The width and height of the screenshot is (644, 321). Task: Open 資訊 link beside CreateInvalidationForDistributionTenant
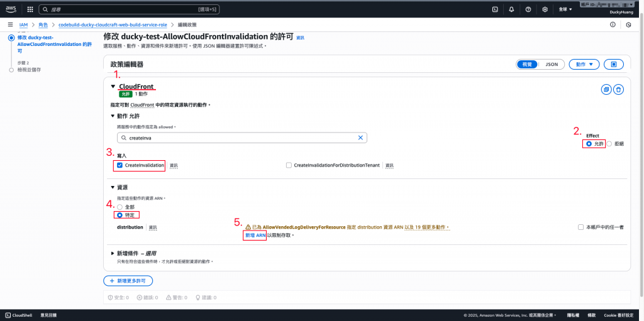(389, 165)
